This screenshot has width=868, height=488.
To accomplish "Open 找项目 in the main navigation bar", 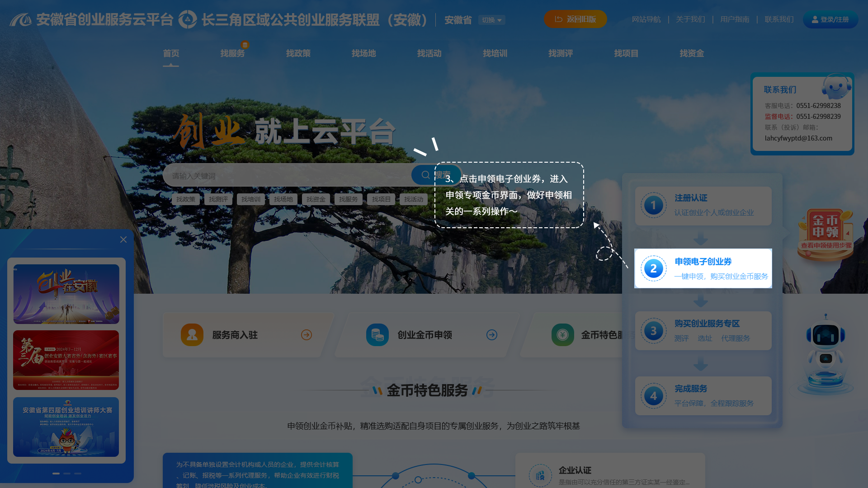I will 626,53.
